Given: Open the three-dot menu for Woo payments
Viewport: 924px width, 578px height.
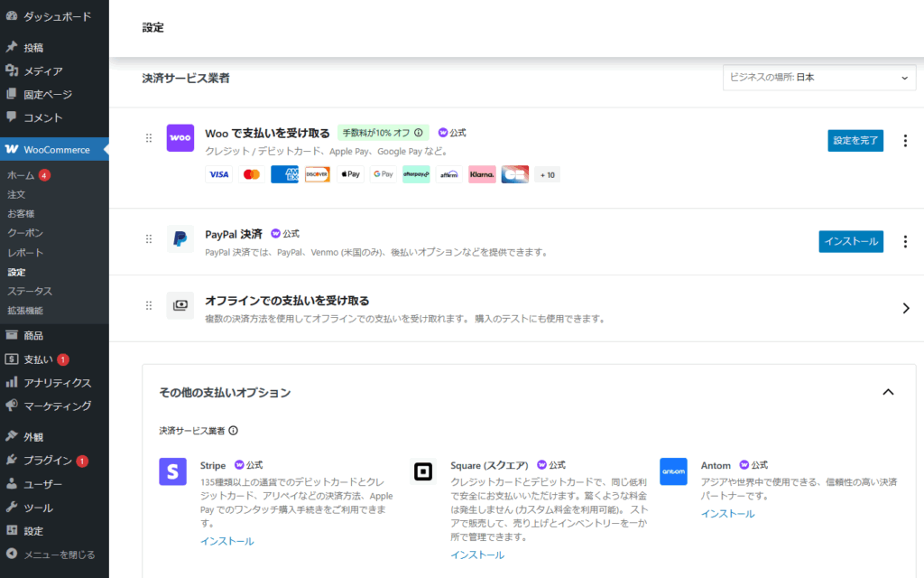Looking at the screenshot, I should click(x=905, y=140).
